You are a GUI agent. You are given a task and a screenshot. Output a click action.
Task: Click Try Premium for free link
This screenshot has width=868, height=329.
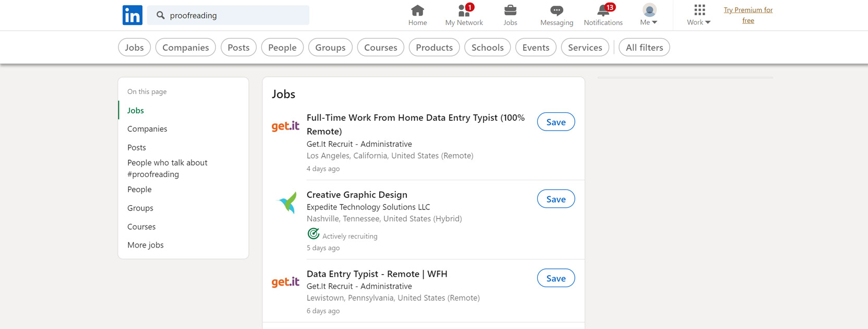click(x=748, y=15)
